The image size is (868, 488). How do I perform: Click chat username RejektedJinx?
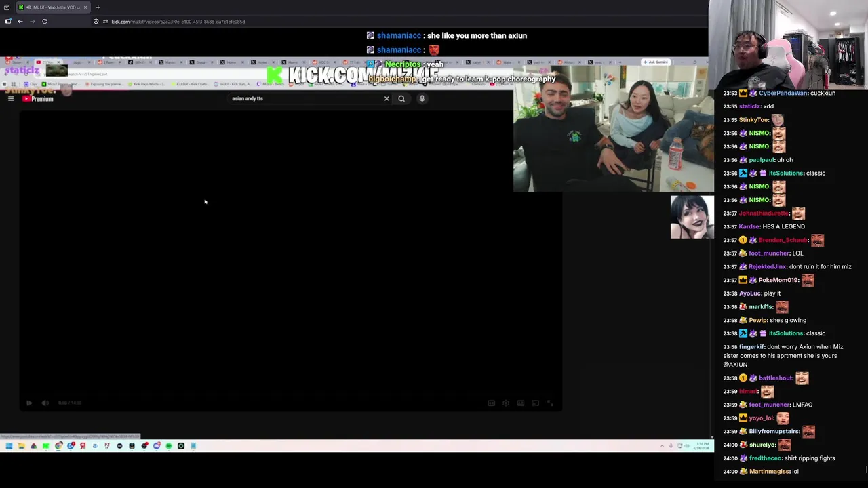pos(768,267)
